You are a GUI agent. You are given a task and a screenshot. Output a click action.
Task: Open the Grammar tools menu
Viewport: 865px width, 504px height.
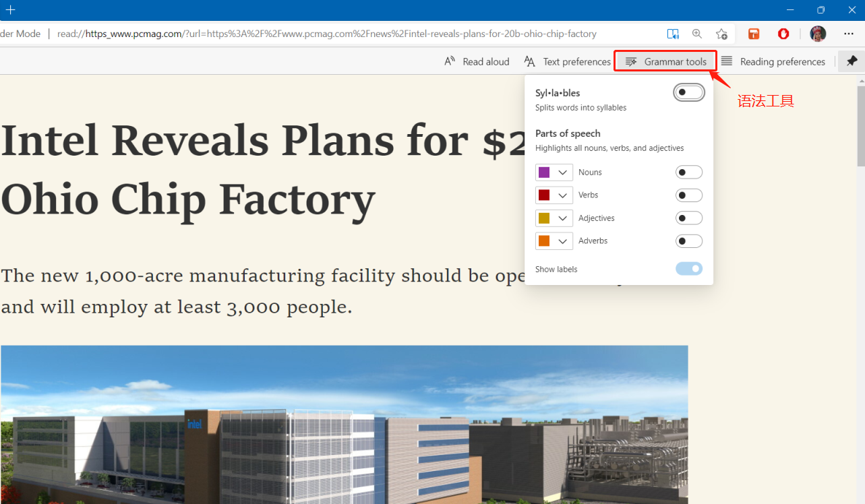point(666,61)
